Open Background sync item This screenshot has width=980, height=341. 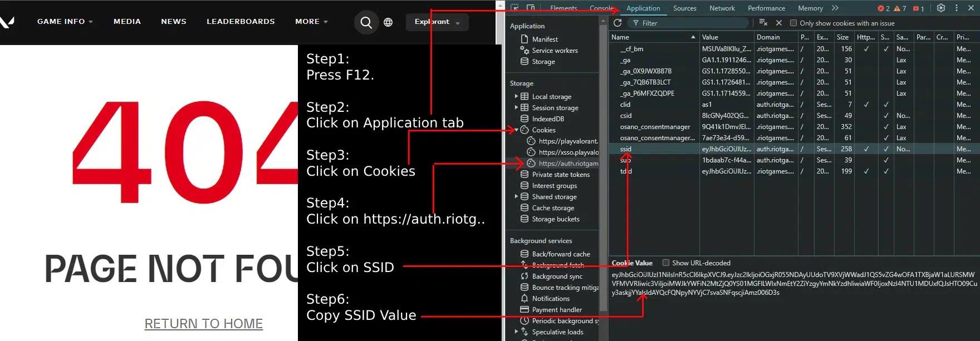coord(557,276)
